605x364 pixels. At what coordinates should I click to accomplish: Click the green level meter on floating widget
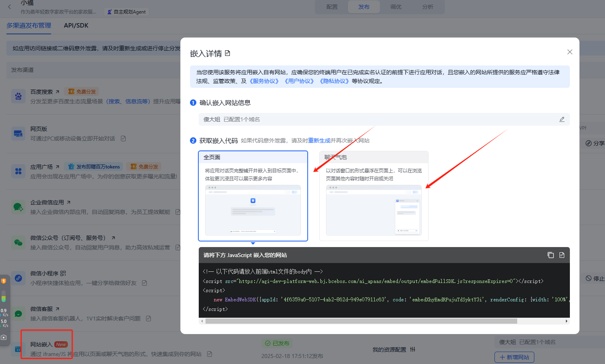click(x=4, y=296)
